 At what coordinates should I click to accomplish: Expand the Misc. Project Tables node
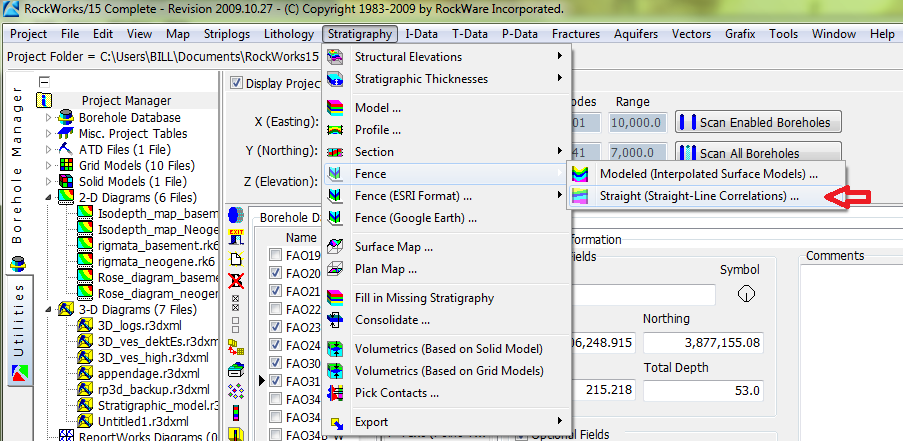coord(48,134)
